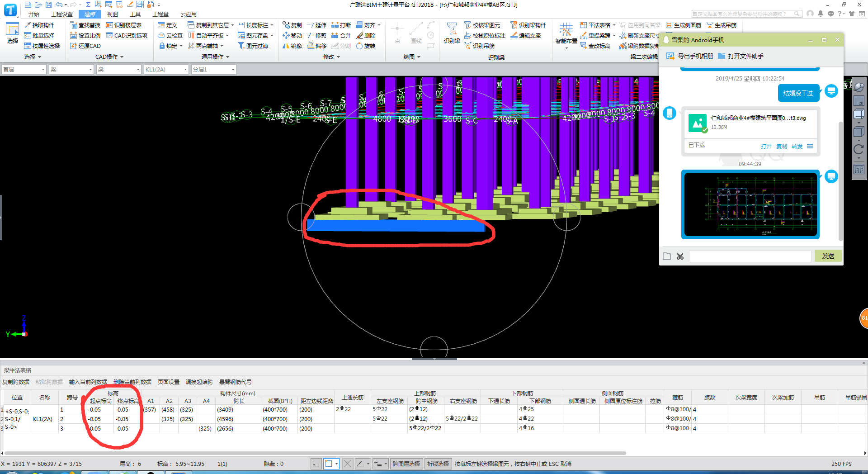
Task: Click the beam table horizontal scrollbar
Action: (x=315, y=453)
